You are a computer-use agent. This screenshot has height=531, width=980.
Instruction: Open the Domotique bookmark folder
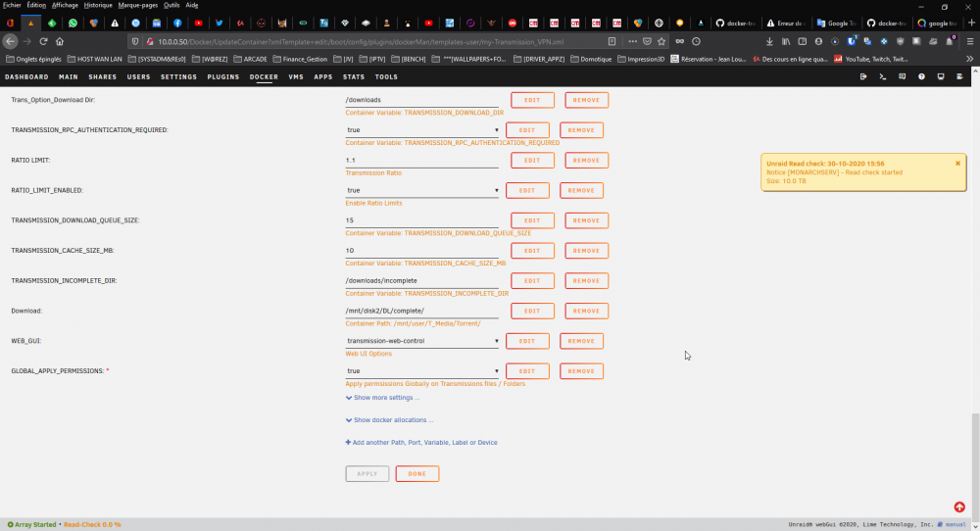pyautogui.click(x=591, y=59)
